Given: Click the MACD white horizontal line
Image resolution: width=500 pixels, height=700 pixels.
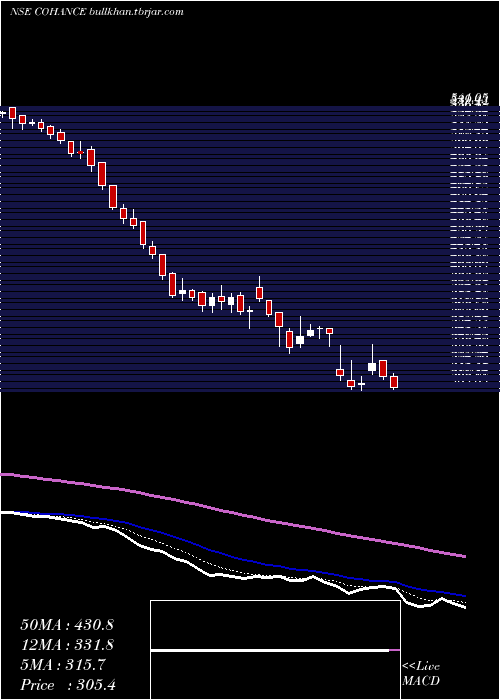Looking at the screenshot, I should pos(270,651).
